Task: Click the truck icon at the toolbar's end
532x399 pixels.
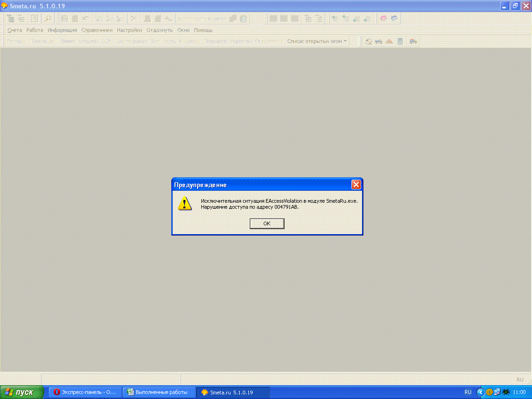Action: click(413, 42)
